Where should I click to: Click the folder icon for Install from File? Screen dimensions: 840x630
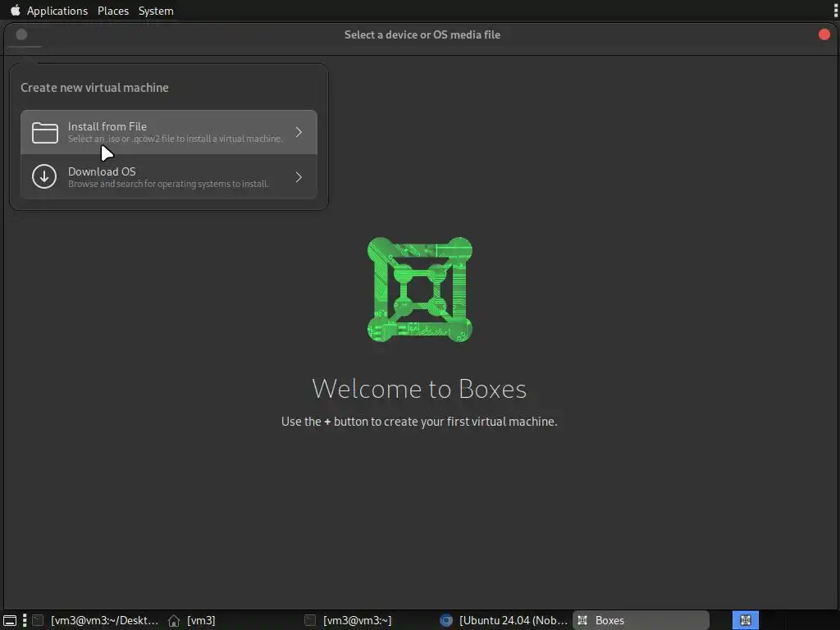(x=45, y=133)
